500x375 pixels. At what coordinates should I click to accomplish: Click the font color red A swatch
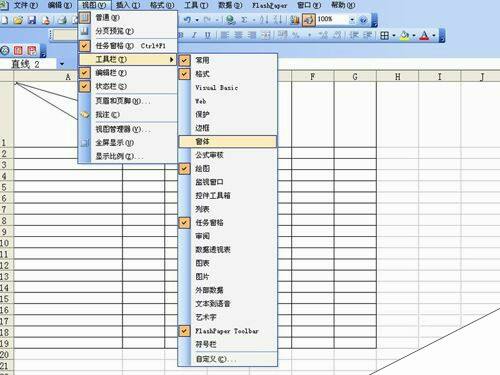424,35
